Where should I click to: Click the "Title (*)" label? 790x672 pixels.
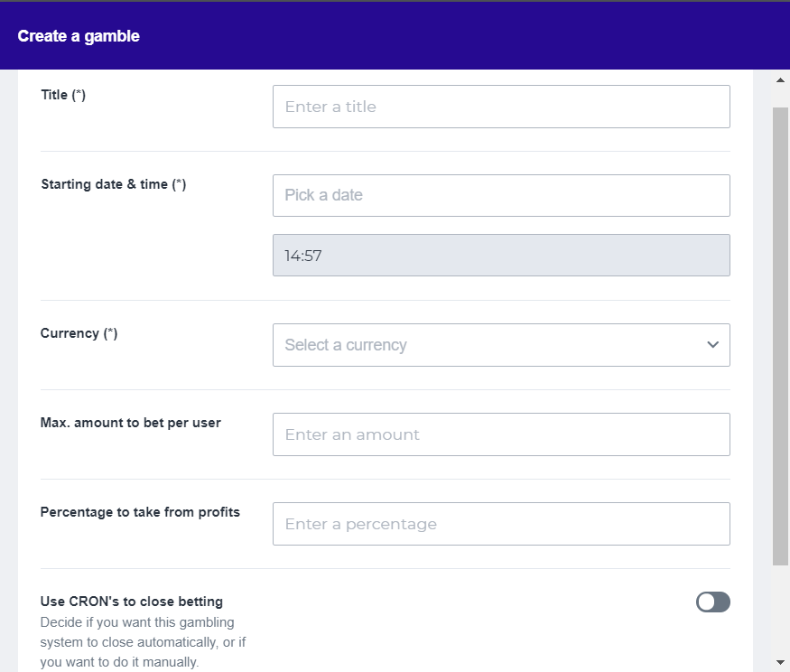tap(63, 95)
